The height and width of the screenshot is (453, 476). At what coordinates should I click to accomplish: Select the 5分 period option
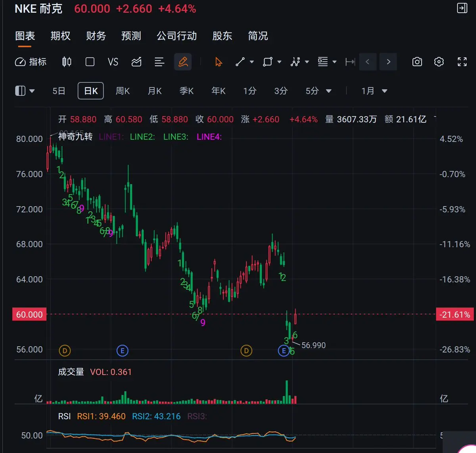tap(312, 91)
